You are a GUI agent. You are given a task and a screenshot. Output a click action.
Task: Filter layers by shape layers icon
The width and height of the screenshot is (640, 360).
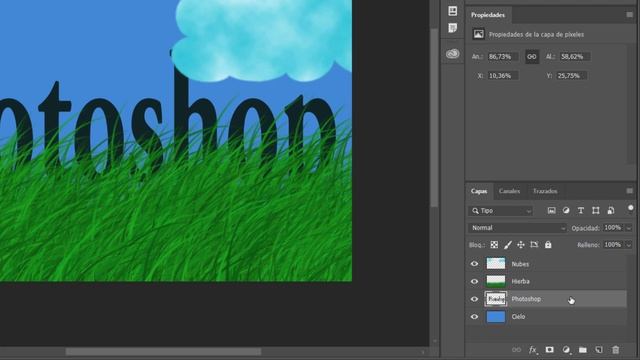596,211
